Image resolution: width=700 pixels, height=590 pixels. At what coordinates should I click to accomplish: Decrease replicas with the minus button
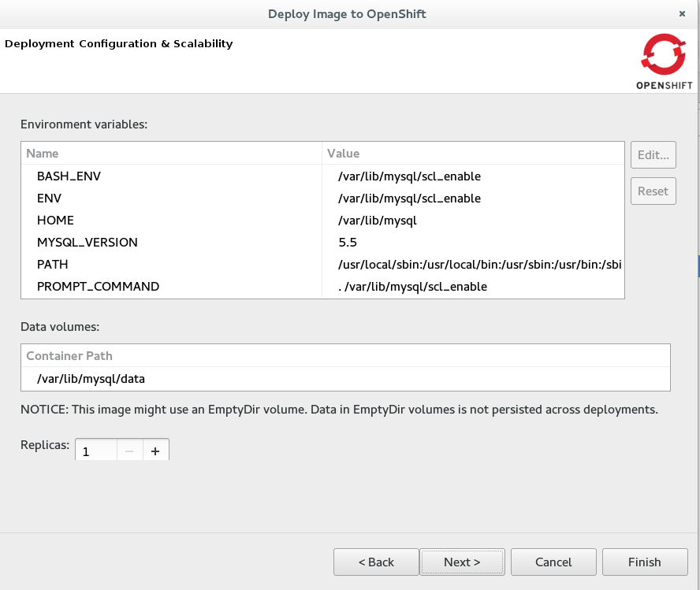(129, 451)
